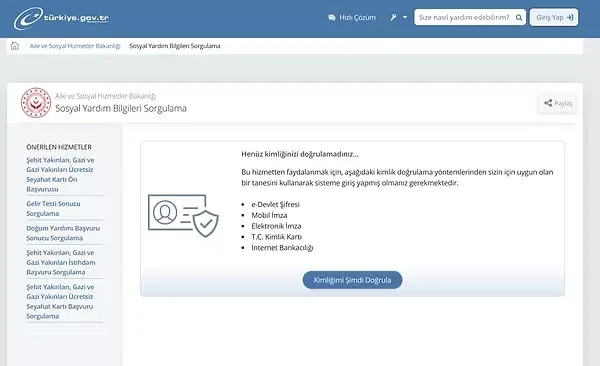Viewport: 600px width, 366px height.
Task: Click the Paylaş share button
Action: tap(558, 103)
